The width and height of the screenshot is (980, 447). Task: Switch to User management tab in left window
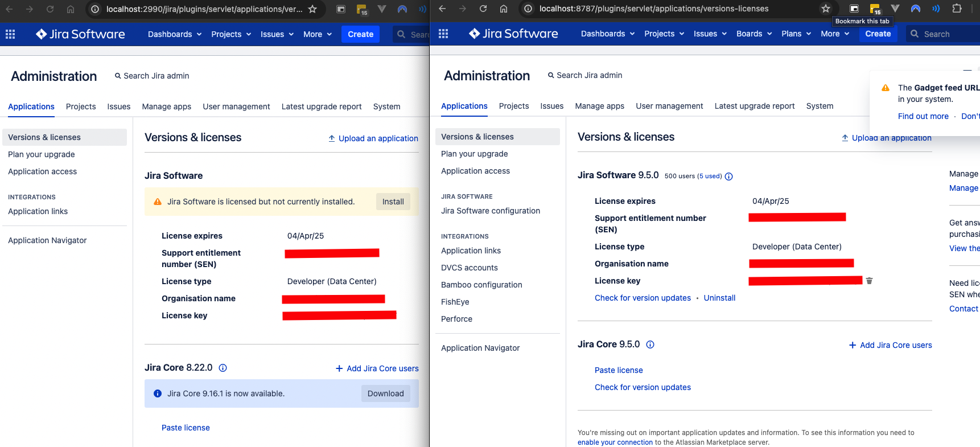point(236,106)
